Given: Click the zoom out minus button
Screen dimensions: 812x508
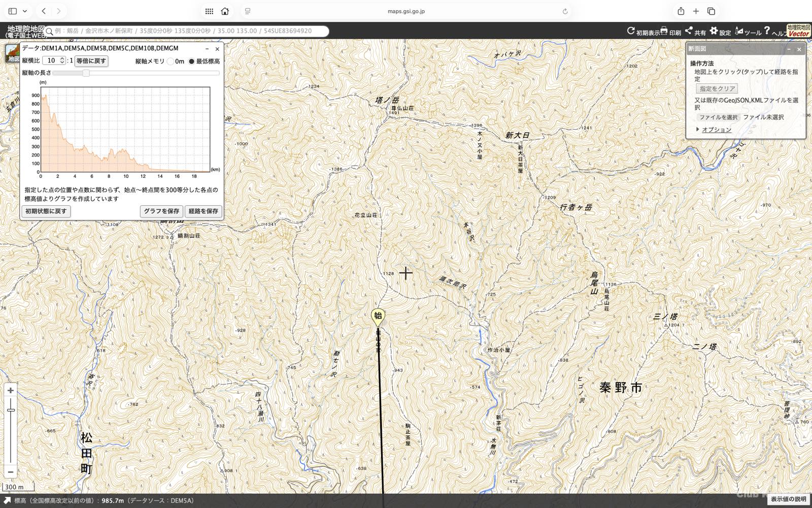Looking at the screenshot, I should tap(11, 471).
